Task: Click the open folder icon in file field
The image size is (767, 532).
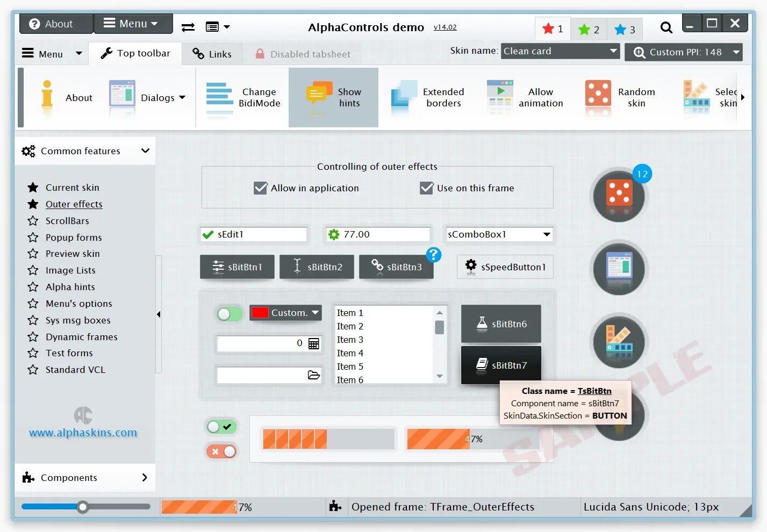Action: point(314,375)
